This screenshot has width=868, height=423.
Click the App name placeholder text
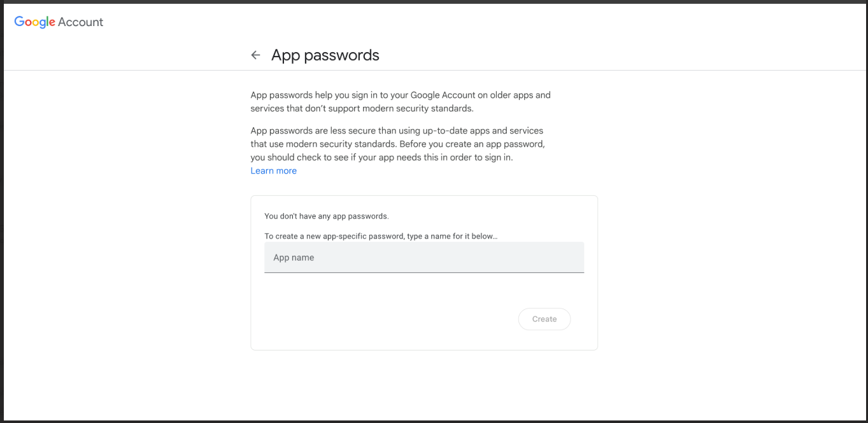point(294,258)
